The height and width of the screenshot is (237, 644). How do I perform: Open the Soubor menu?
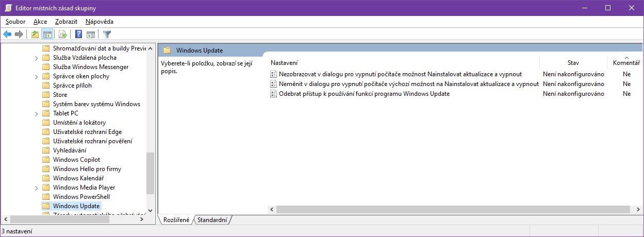[15, 22]
